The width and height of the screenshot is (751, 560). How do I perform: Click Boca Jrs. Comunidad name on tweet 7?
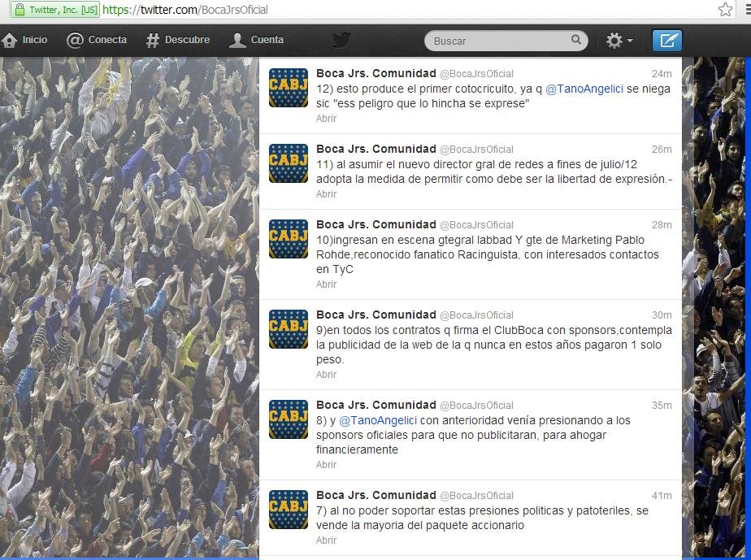(376, 495)
